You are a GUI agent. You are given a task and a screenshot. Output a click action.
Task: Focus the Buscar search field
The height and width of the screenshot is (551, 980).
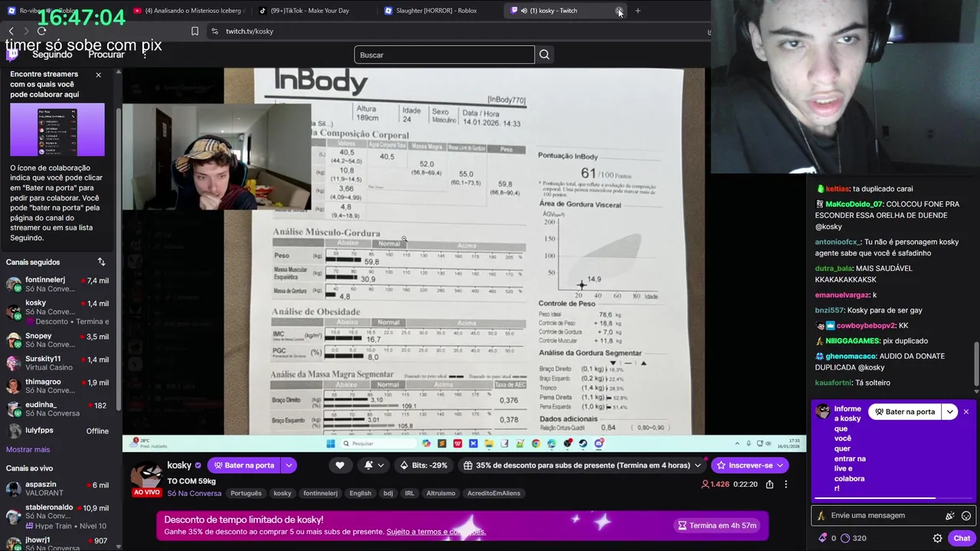pyautogui.click(x=444, y=55)
